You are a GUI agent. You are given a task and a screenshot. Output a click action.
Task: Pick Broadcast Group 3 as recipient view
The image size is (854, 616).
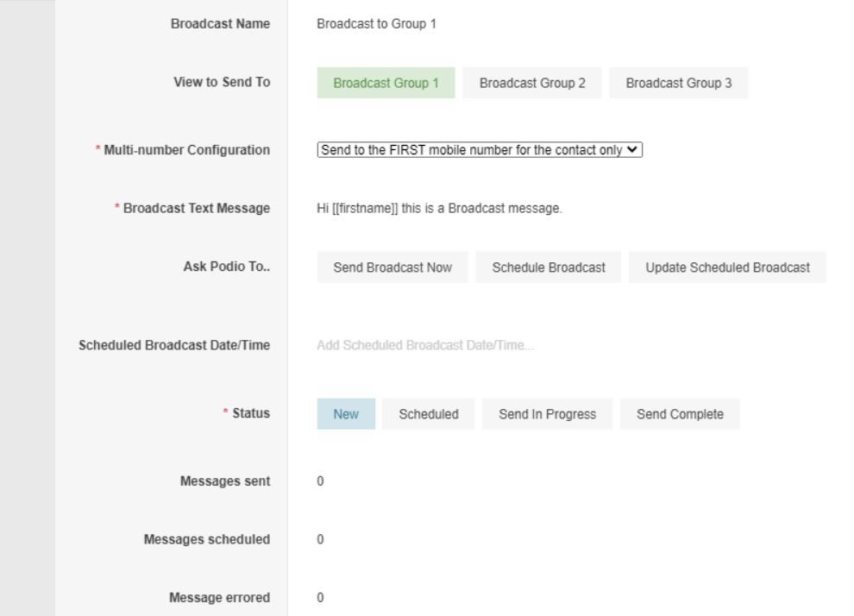pos(678,83)
